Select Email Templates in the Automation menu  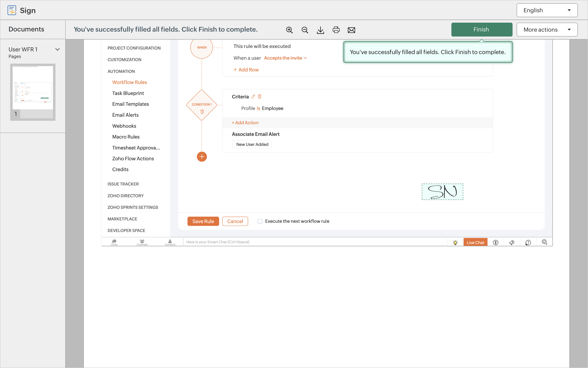pos(130,104)
